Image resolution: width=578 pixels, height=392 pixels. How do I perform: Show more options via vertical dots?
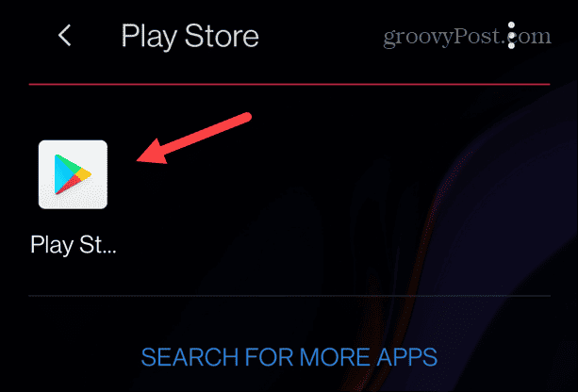[511, 36]
